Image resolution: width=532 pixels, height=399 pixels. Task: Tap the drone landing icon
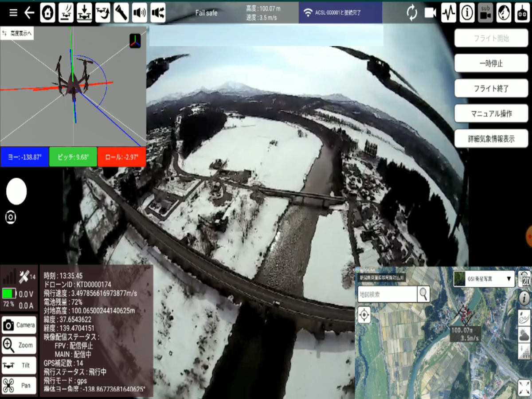point(84,13)
